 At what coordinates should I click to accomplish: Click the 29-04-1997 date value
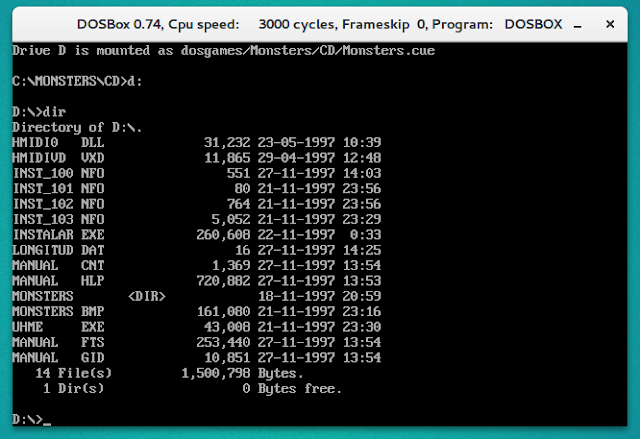pos(296,158)
